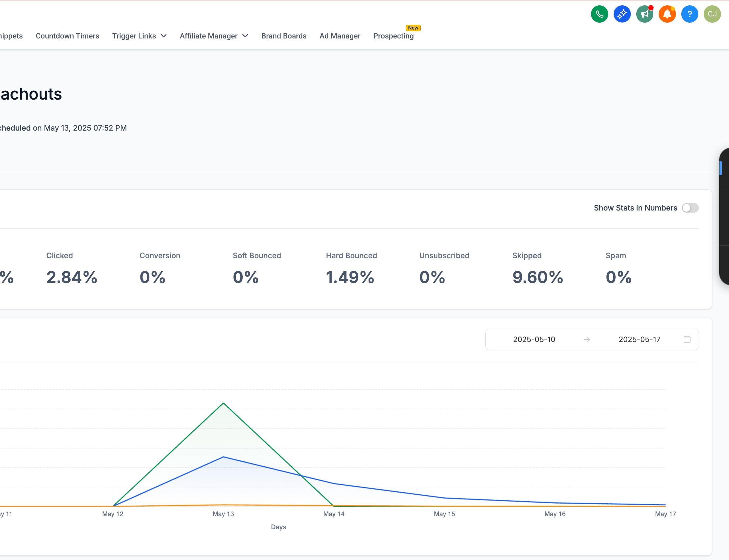Click the blue help question mark icon
Image resolution: width=729 pixels, height=560 pixels.
pyautogui.click(x=690, y=14)
